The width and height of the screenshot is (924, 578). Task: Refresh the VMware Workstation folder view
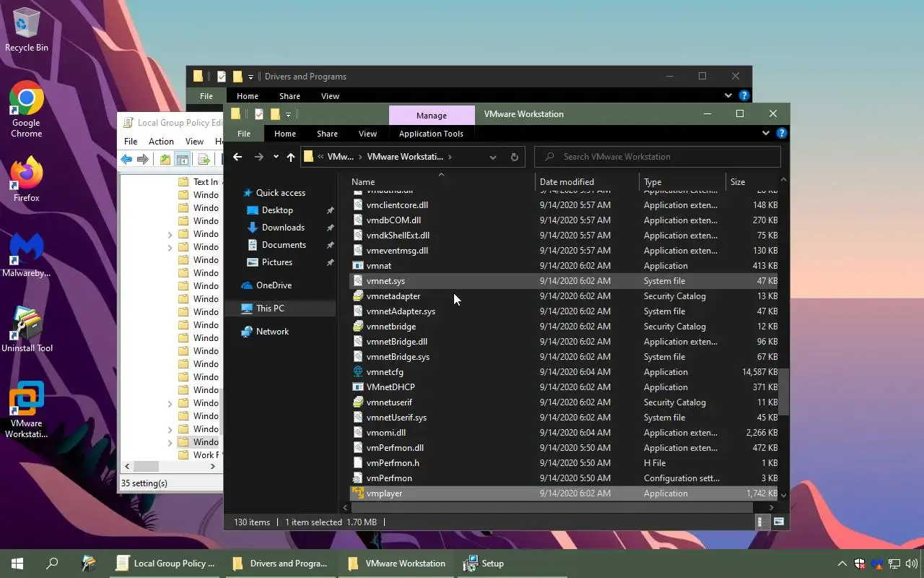coord(515,157)
